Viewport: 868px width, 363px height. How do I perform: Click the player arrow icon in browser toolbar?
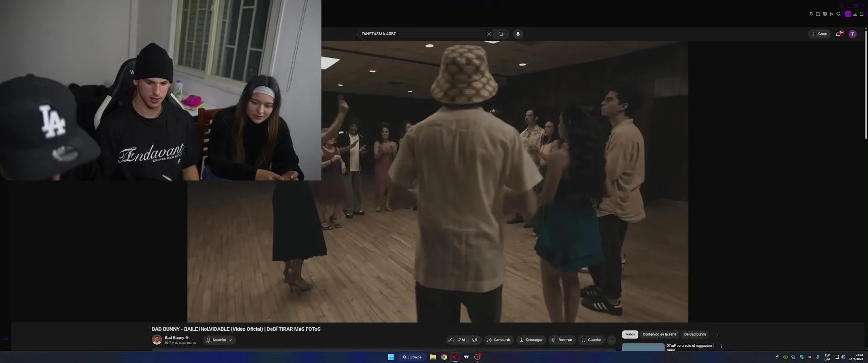tap(831, 14)
